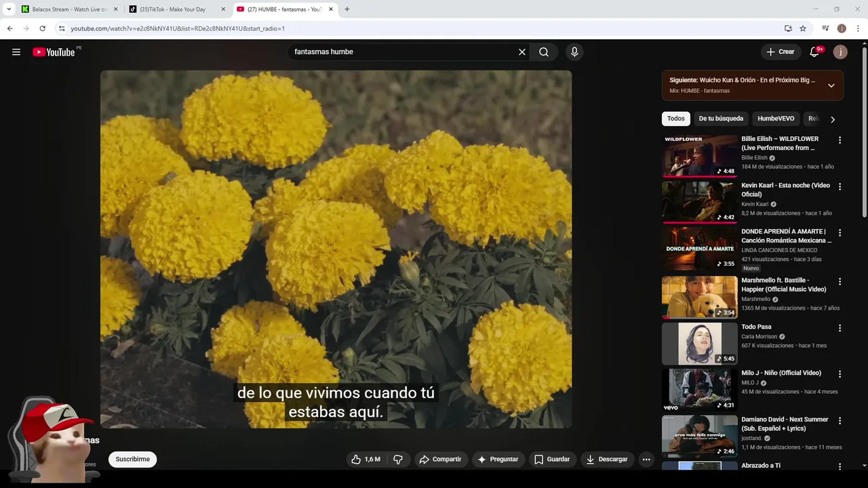Screen dimensions: 868x488
Task: Click the address bar URL
Action: [178, 28]
